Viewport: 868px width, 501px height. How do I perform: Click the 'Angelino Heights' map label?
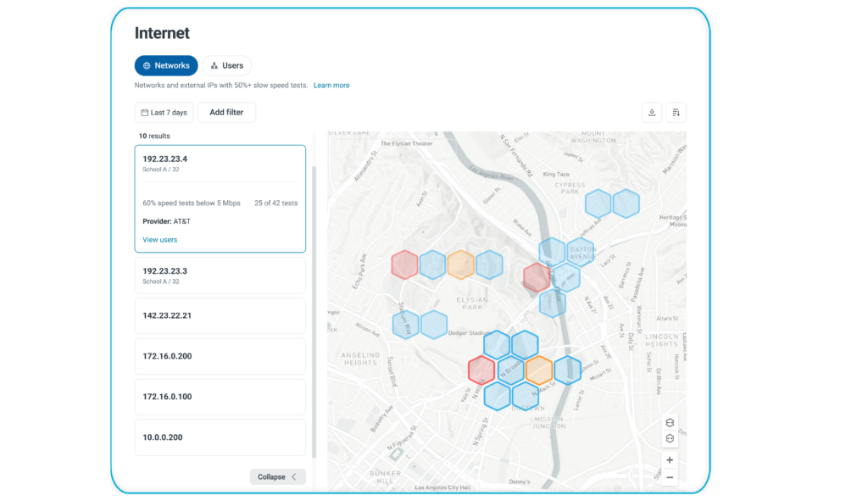coord(360,359)
